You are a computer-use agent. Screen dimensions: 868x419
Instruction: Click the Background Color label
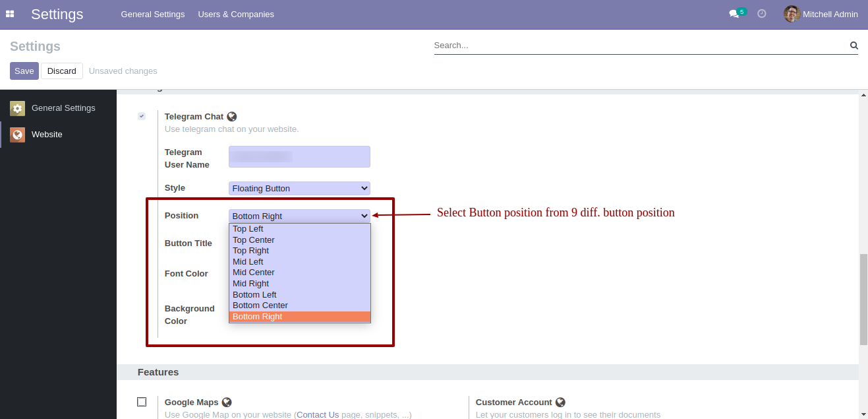tap(190, 315)
